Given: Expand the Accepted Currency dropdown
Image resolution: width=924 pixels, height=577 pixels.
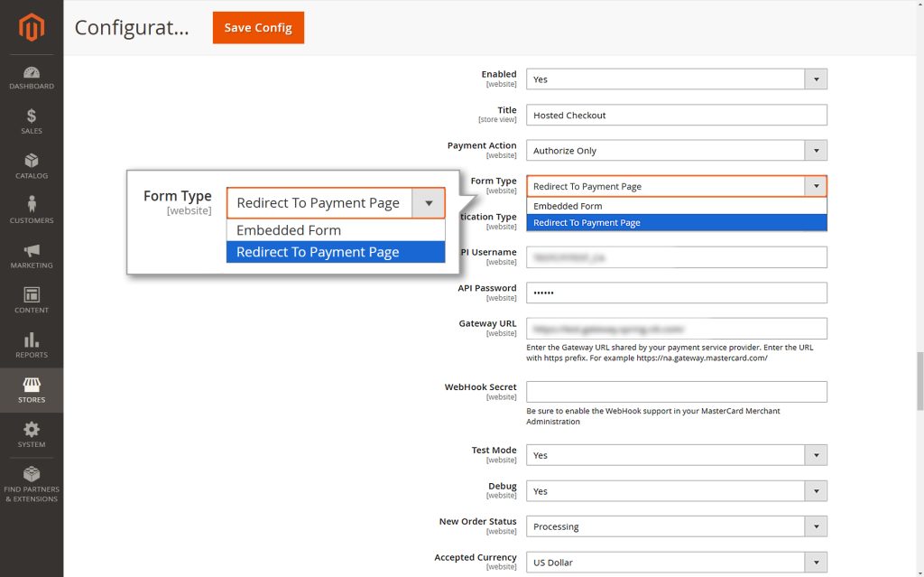Looking at the screenshot, I should pos(817,562).
